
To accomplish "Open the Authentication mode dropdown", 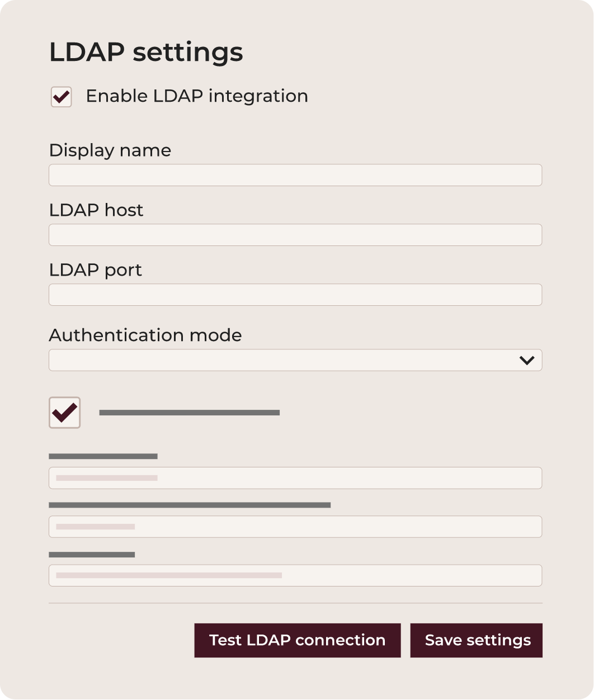I will [295, 360].
